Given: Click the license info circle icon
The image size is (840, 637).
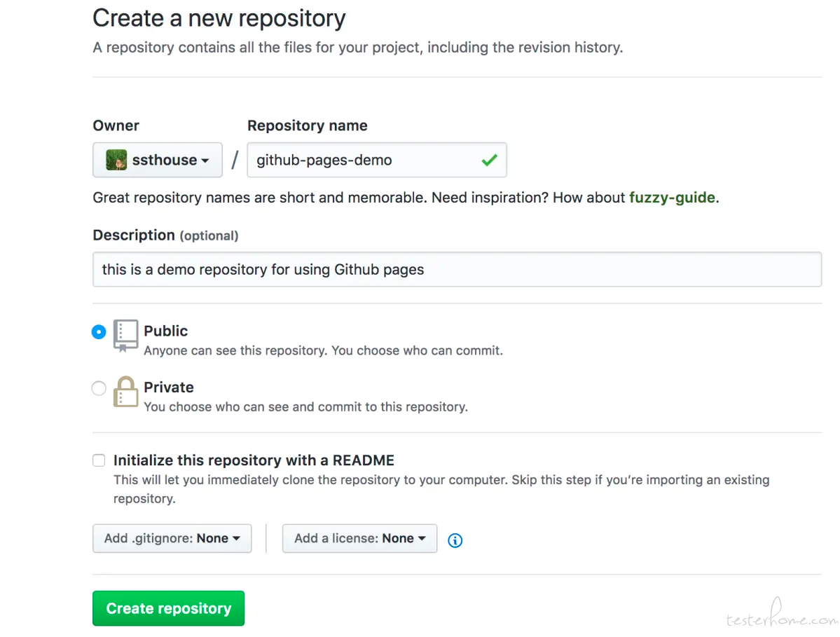Looking at the screenshot, I should [455, 540].
